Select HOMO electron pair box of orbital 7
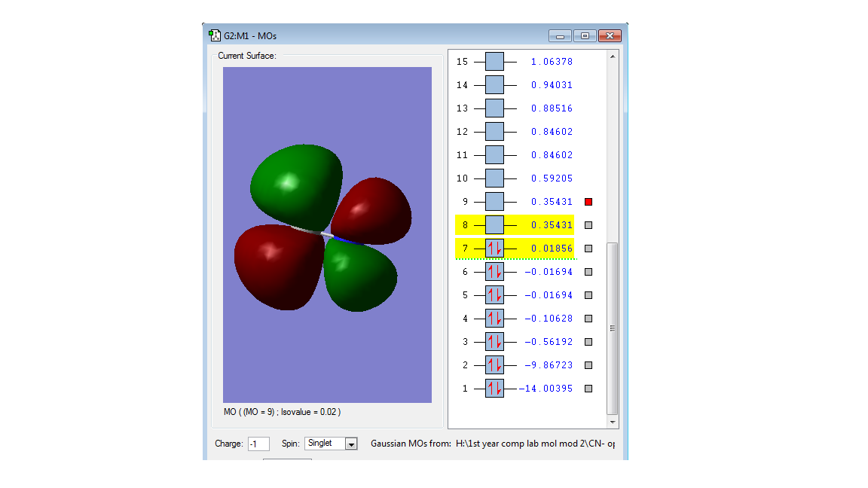 (495, 249)
